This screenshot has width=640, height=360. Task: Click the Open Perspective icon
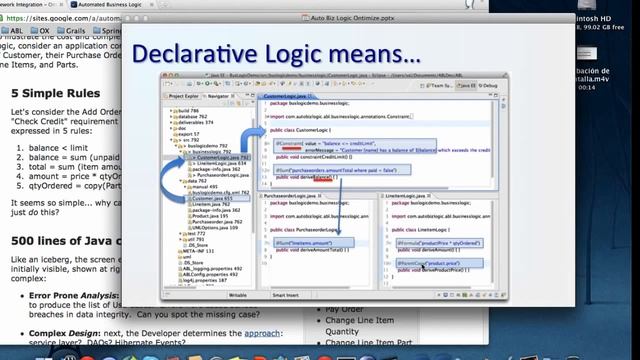click(x=422, y=86)
